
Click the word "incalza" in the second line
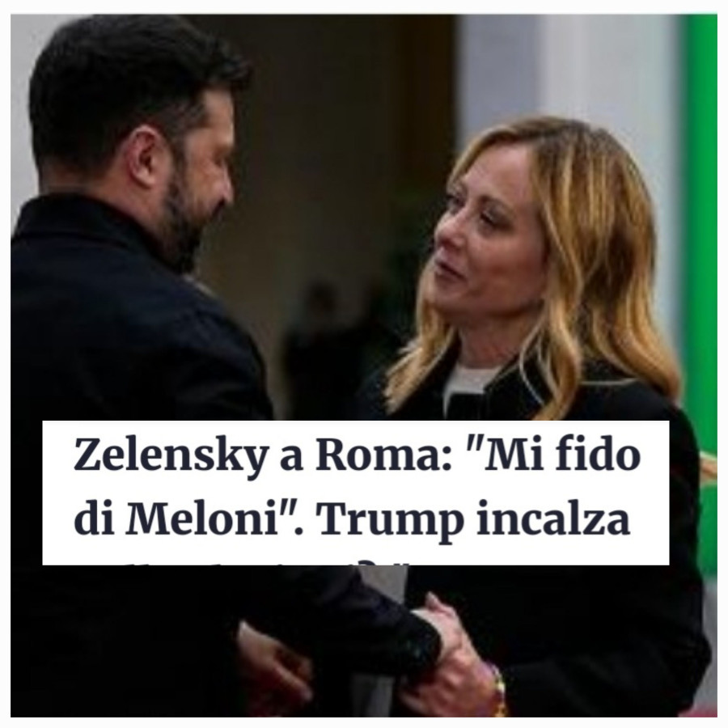[x=553, y=518]
